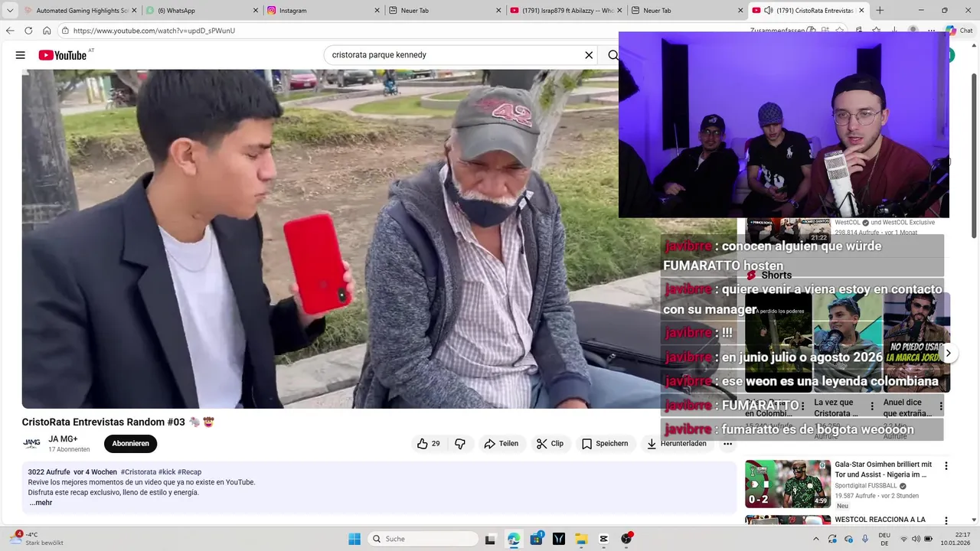
Task: Save video using Speichern button
Action: tap(605, 444)
